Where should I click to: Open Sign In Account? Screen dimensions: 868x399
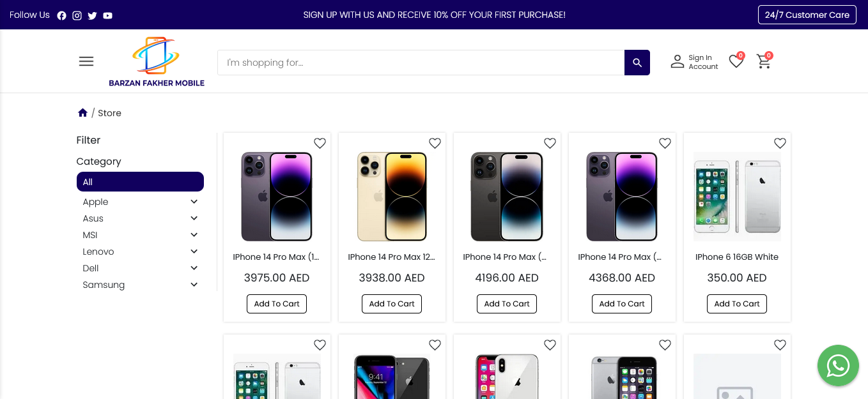click(694, 62)
